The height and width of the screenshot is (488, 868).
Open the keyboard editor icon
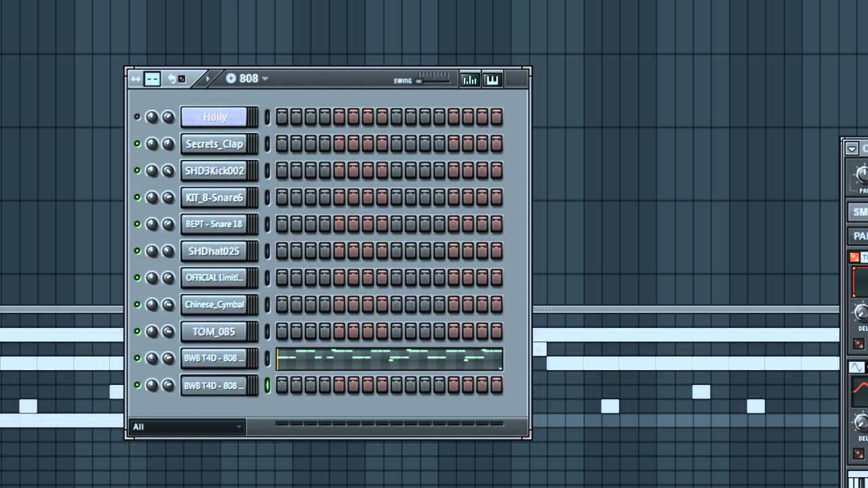pyautogui.click(x=492, y=79)
